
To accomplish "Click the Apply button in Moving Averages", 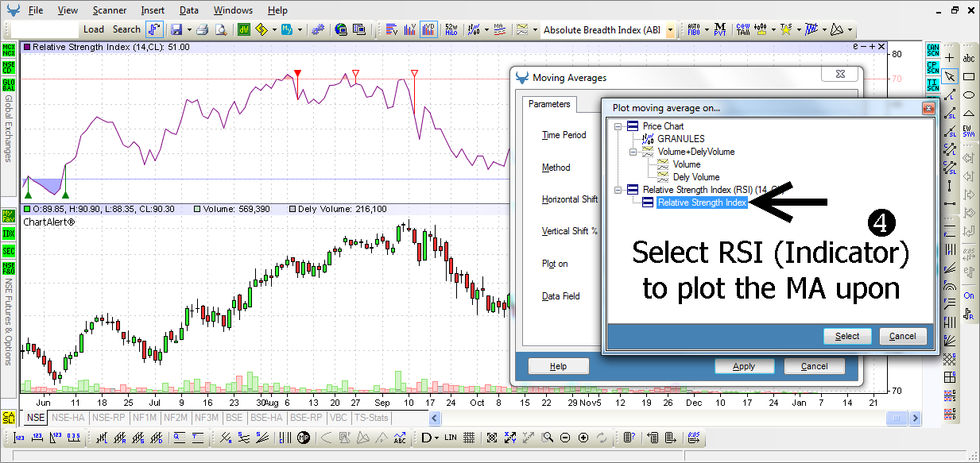I will point(744,366).
